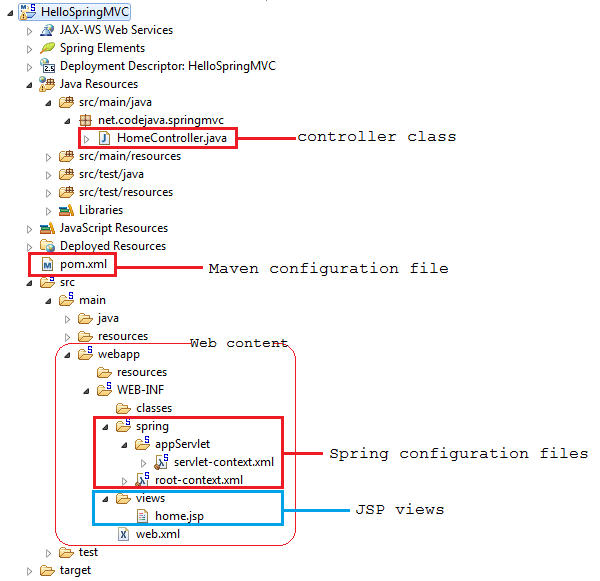Expand the target folder node
This screenshot has height=581, width=600.
(29, 571)
